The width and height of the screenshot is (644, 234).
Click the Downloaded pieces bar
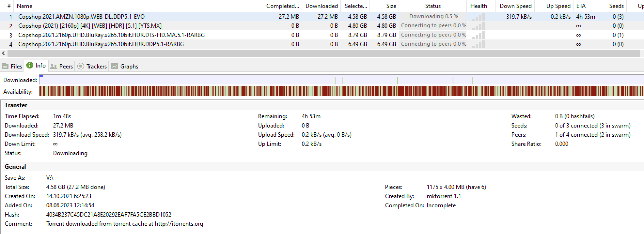[341, 80]
